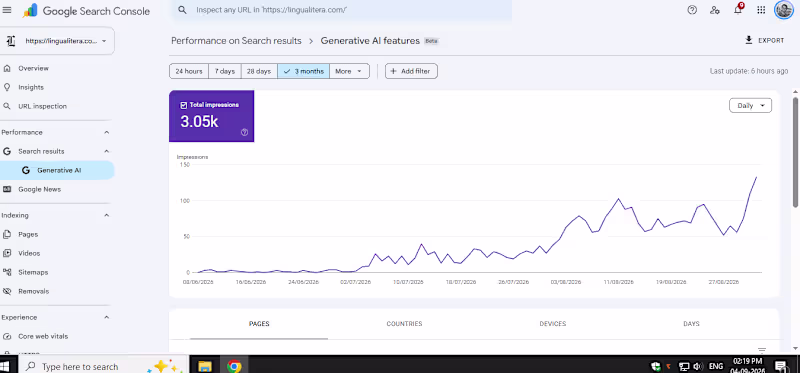The image size is (800, 373).
Task: Click Performance on Search results breadcrumb
Action: pyautogui.click(x=236, y=41)
